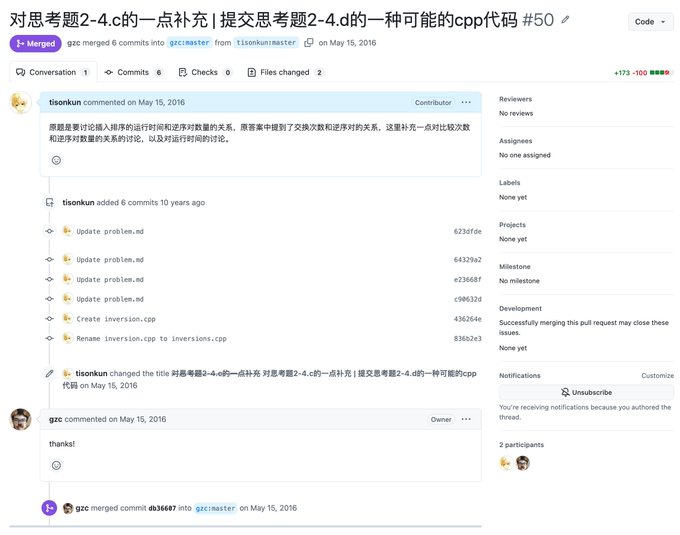
Task: Copy the tisonkun:master branch name icon
Action: pyautogui.click(x=309, y=42)
